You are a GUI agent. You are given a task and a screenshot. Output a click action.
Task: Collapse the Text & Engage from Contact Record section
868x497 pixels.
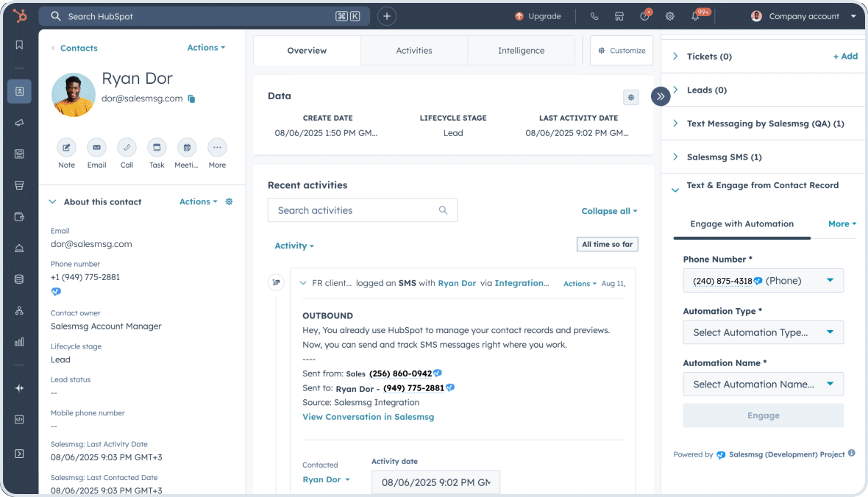[x=675, y=189]
